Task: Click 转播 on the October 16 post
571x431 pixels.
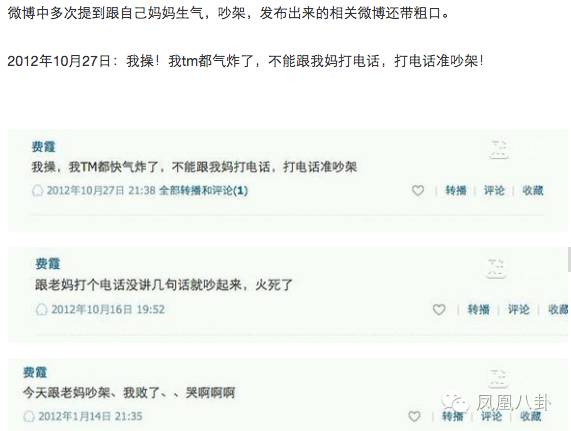Action: coord(479,309)
